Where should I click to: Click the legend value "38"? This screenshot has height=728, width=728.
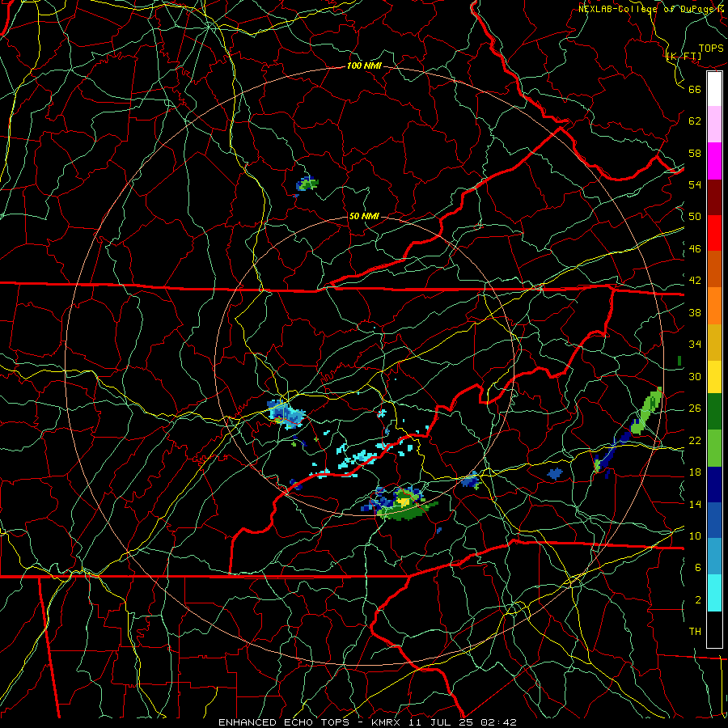(x=695, y=312)
